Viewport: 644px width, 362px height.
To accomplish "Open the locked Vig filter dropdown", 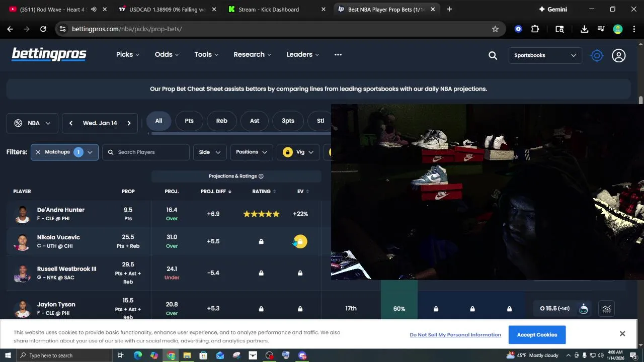I will click(298, 152).
